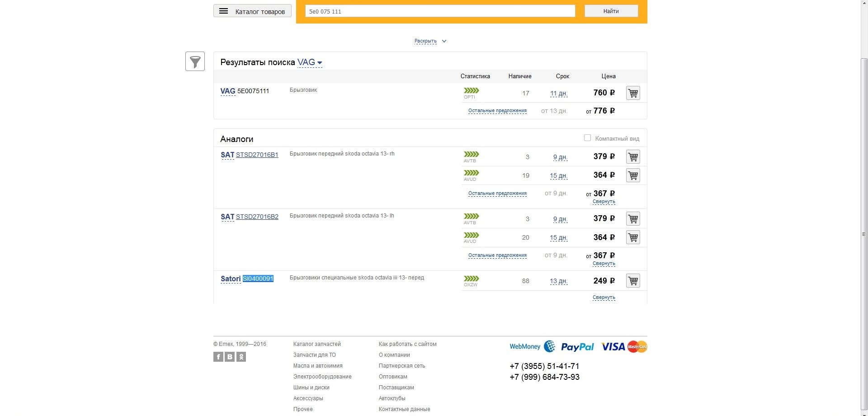Click the vertical page scrollbar thumb
This screenshot has height=416, width=868.
pyautogui.click(x=864, y=234)
